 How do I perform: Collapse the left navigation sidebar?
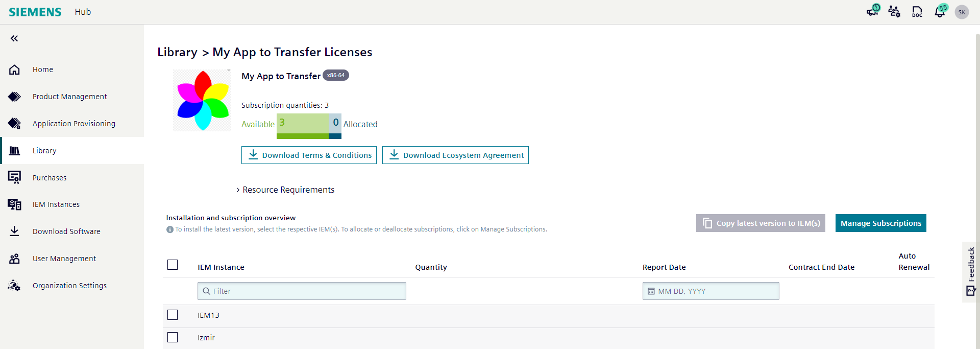click(14, 38)
